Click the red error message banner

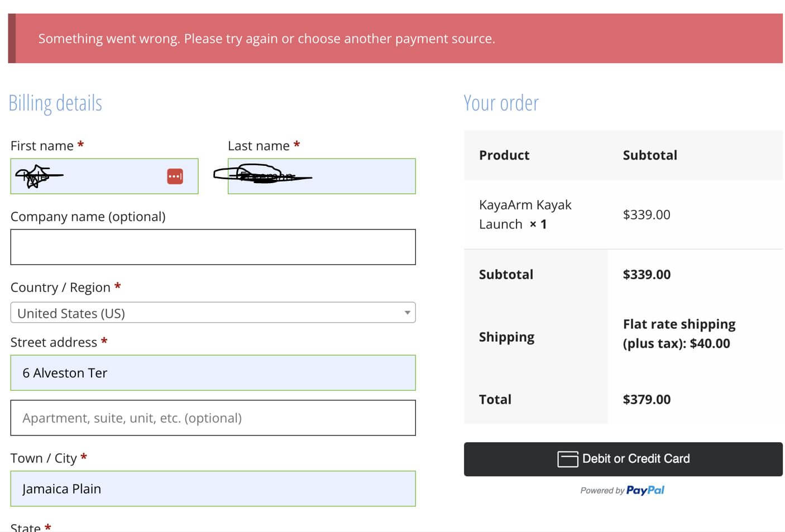[x=395, y=39]
